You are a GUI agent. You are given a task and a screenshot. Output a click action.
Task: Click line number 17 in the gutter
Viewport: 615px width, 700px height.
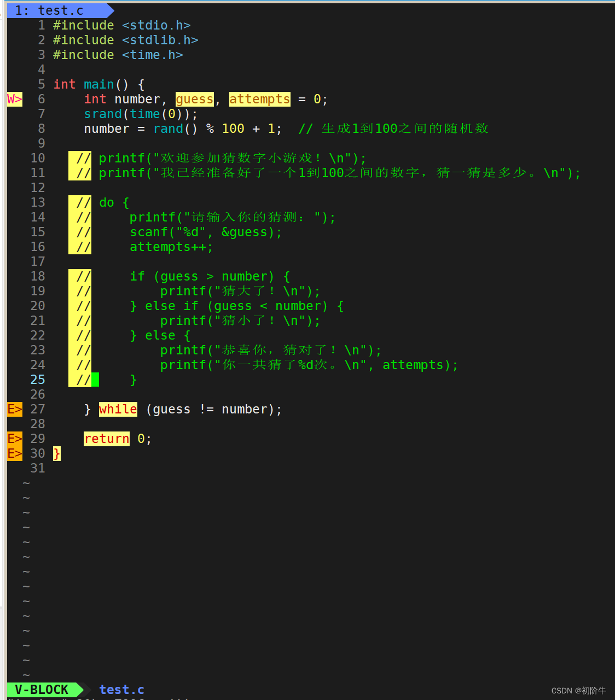tap(37, 261)
